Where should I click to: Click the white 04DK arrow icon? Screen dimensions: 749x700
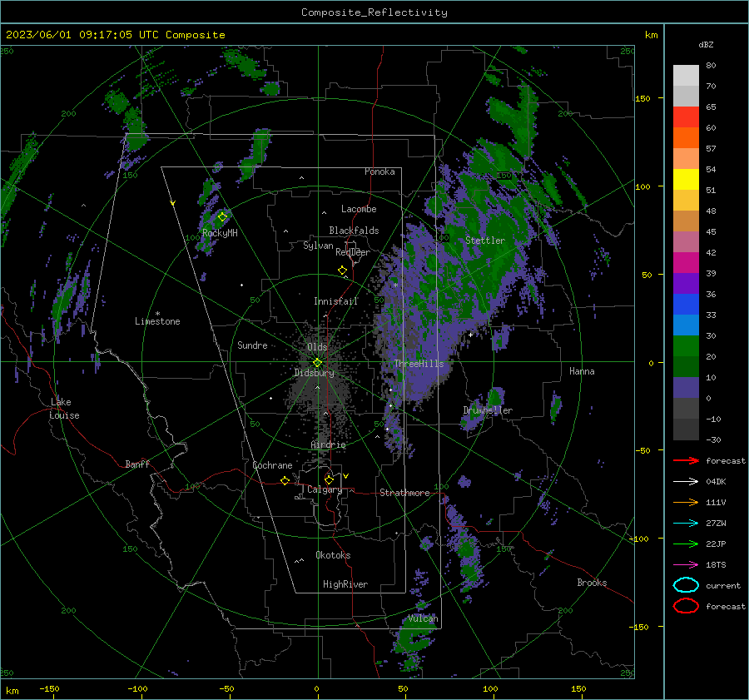(x=686, y=482)
